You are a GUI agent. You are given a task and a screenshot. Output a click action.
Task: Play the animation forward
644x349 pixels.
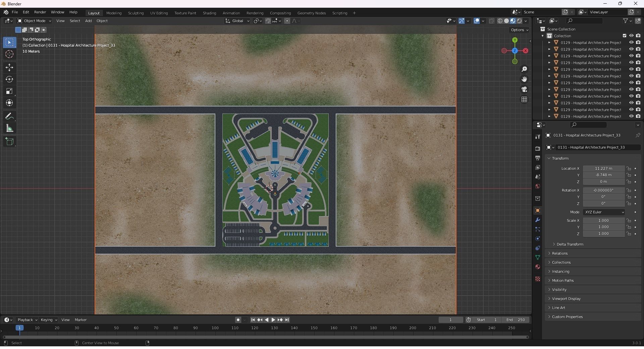tap(273, 320)
